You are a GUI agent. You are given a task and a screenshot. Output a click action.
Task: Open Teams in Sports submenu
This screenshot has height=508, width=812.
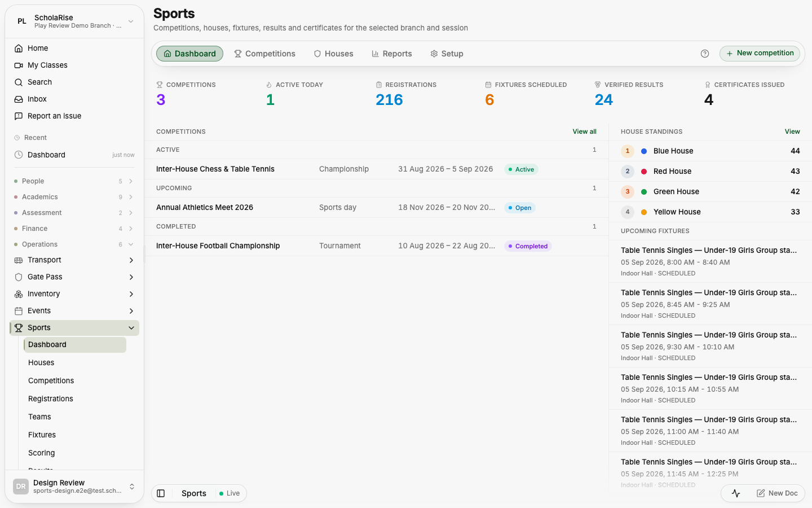tap(75, 417)
